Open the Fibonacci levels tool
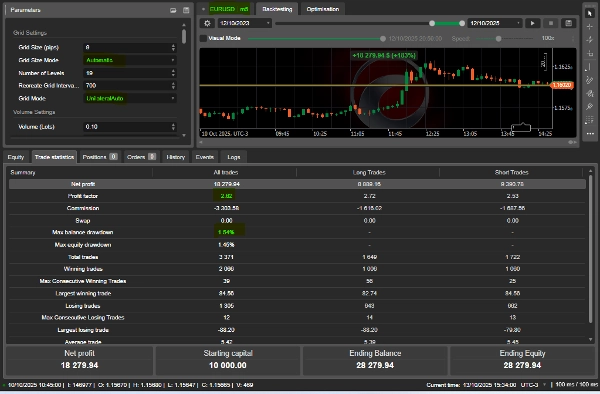This screenshot has width=600, height=394. tap(590, 120)
